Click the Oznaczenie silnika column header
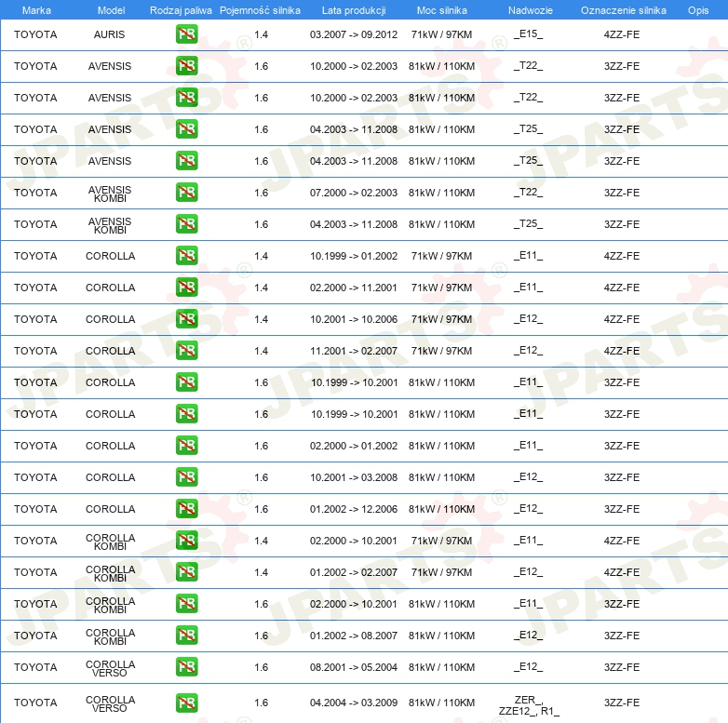 pos(623,10)
